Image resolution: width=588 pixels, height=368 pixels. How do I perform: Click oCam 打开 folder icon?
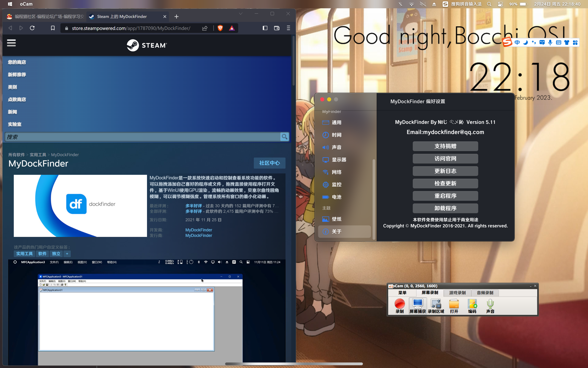[x=454, y=306]
